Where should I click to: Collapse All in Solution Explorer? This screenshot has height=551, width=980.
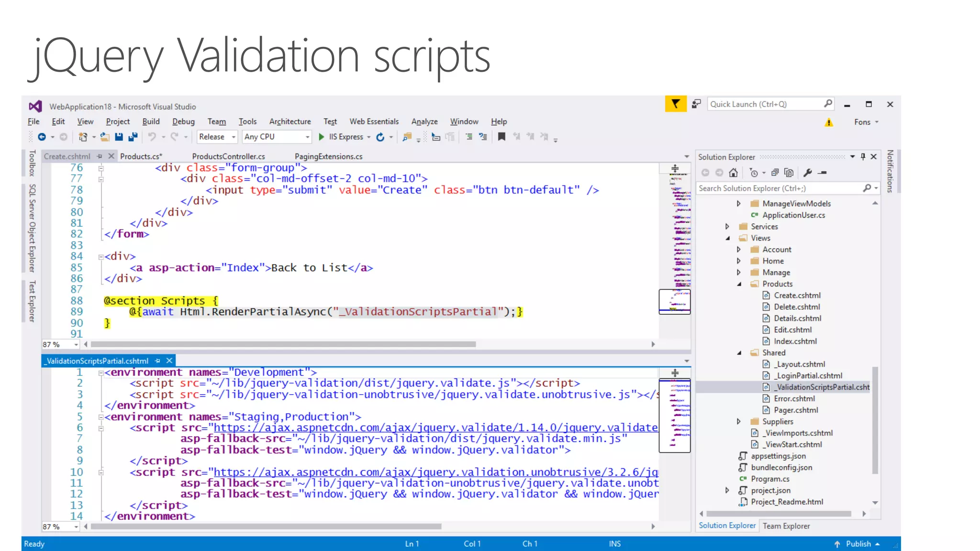pyautogui.click(x=775, y=173)
